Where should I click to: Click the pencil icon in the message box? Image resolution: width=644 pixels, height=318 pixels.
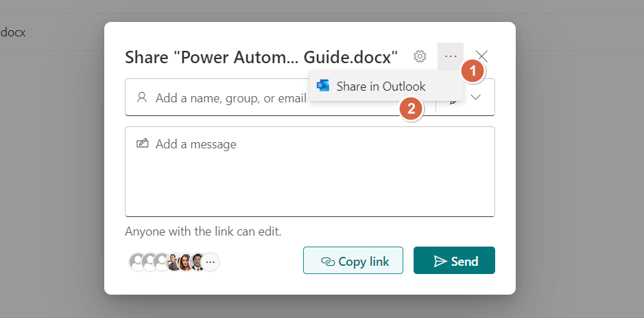tap(142, 144)
